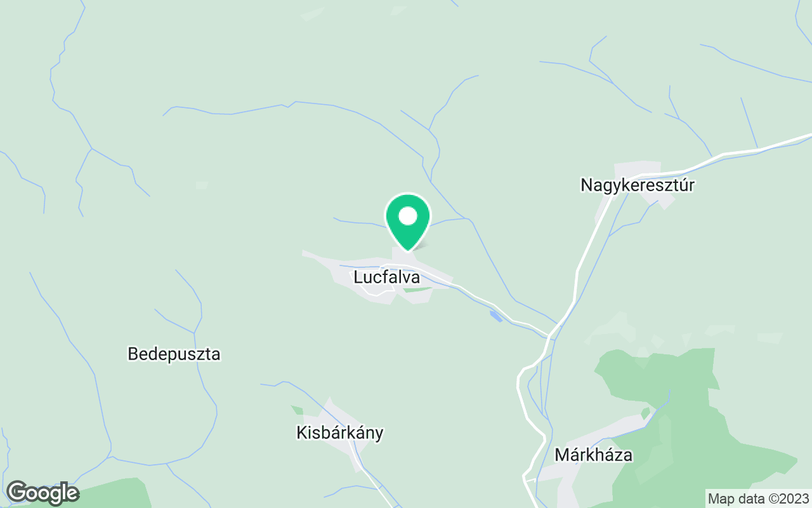Click the green location pin marker
The image size is (812, 508).
[x=408, y=222]
